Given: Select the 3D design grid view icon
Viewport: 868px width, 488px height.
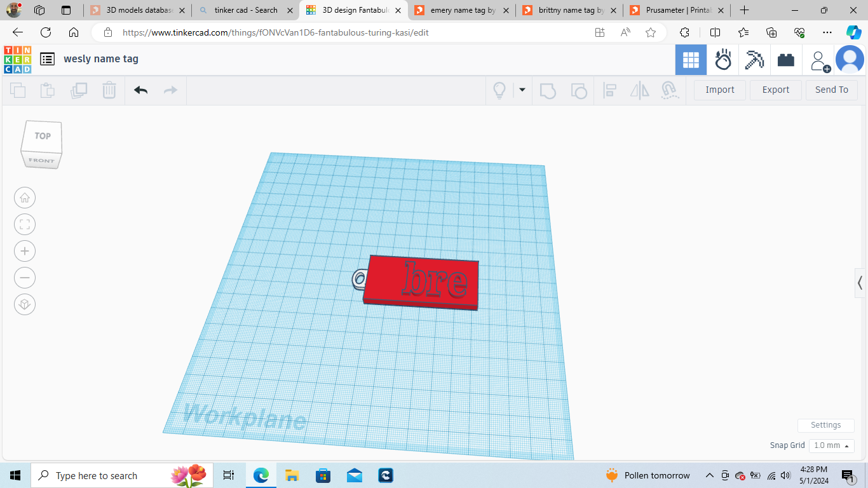Looking at the screenshot, I should pyautogui.click(x=691, y=60).
